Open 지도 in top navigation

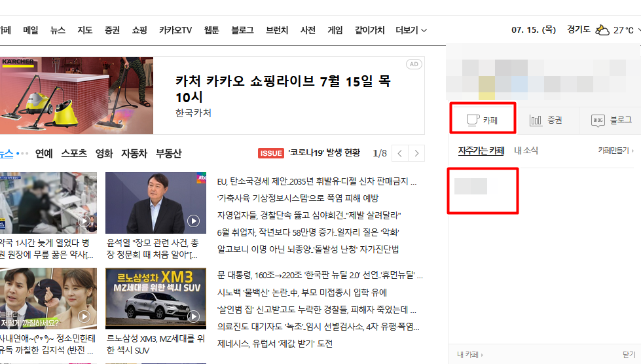(x=85, y=30)
